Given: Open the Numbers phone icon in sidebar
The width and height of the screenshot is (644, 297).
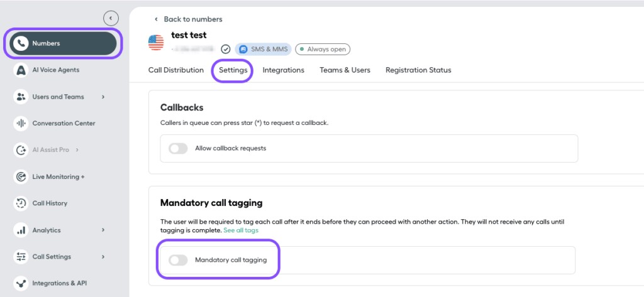Looking at the screenshot, I should [21, 43].
